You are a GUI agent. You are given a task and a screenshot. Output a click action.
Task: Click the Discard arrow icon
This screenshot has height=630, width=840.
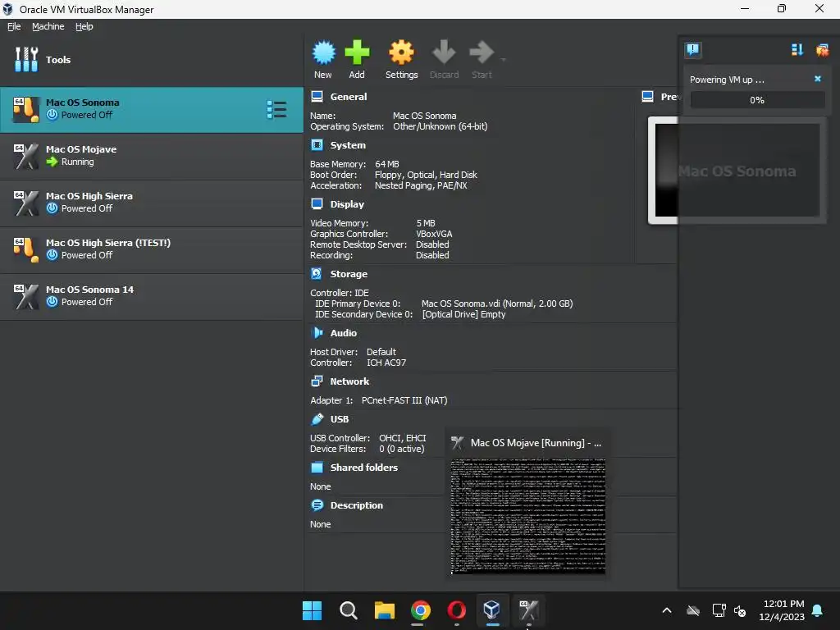(444, 52)
